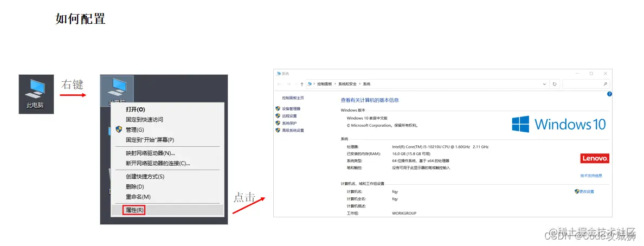Expand the chevron after the address bar computer icon
This screenshot has height=246, width=644.
click(314, 84)
